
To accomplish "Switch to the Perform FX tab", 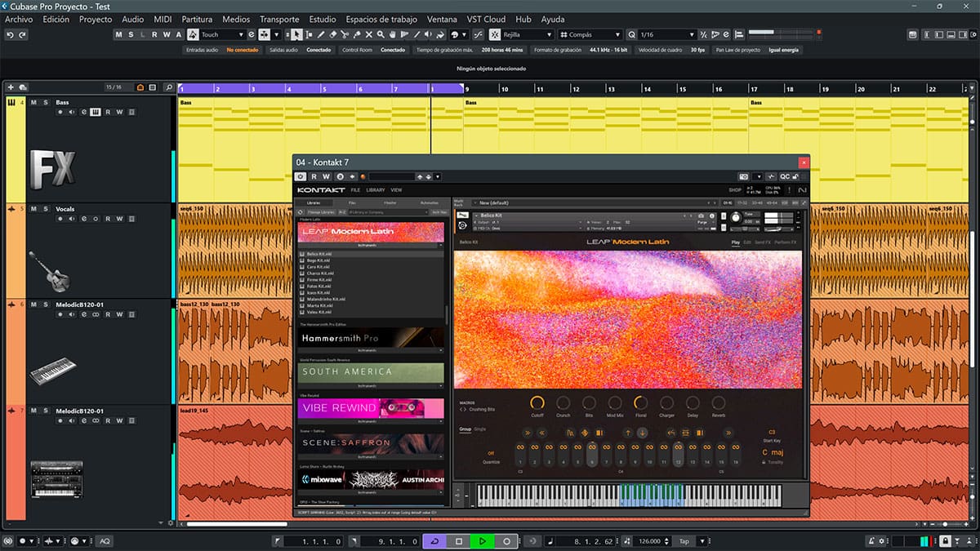I will pyautogui.click(x=786, y=242).
